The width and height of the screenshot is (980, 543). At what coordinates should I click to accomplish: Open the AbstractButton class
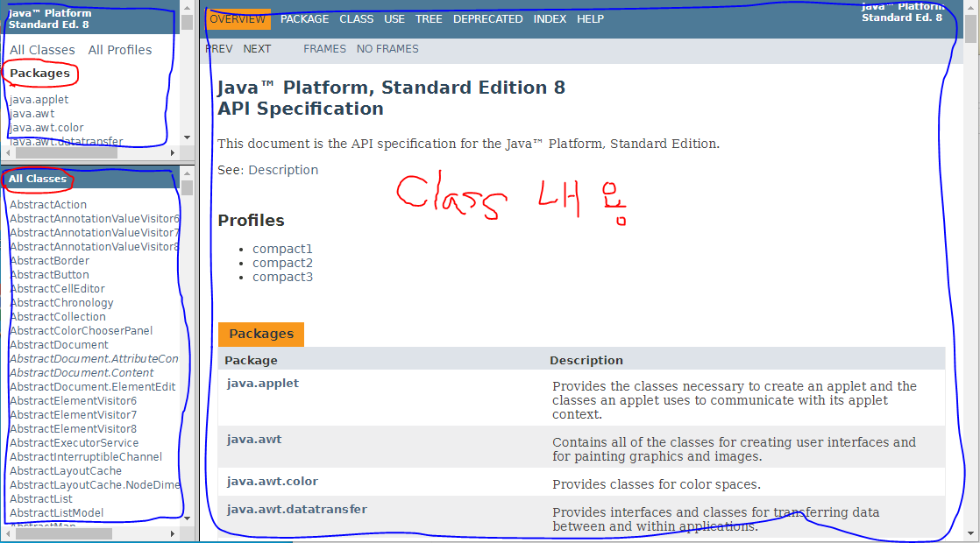click(x=49, y=275)
